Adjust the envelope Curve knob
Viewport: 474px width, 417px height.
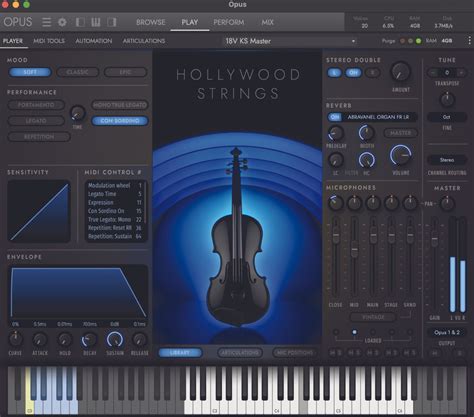coord(15,340)
